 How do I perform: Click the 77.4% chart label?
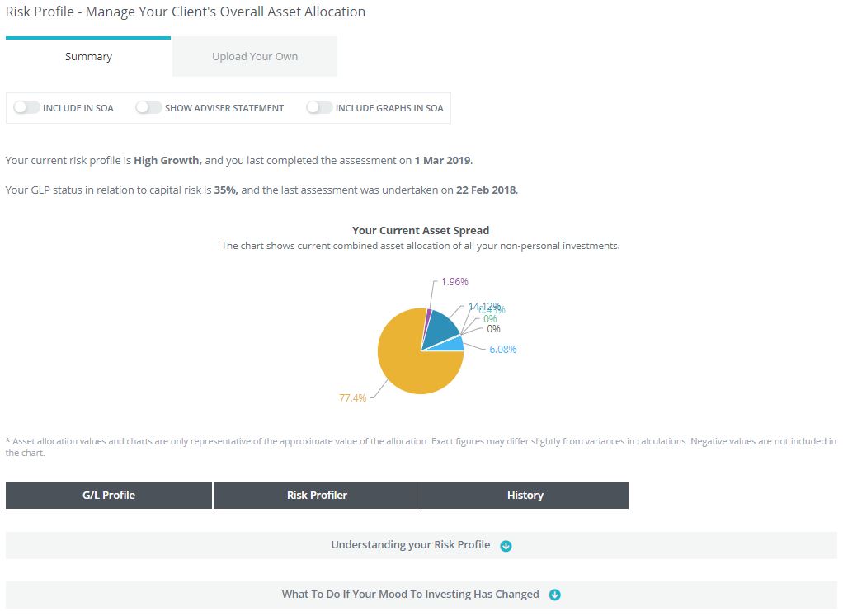pyautogui.click(x=352, y=398)
